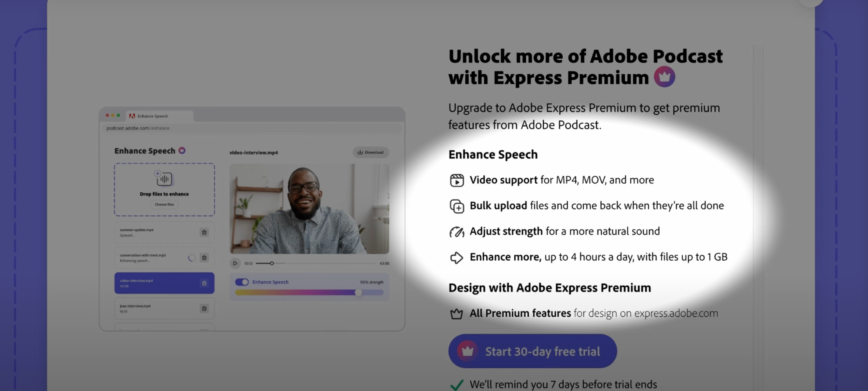Image resolution: width=868 pixels, height=391 pixels.
Task: Click the premium crown badge beside Express Premium heading
Action: click(x=664, y=77)
